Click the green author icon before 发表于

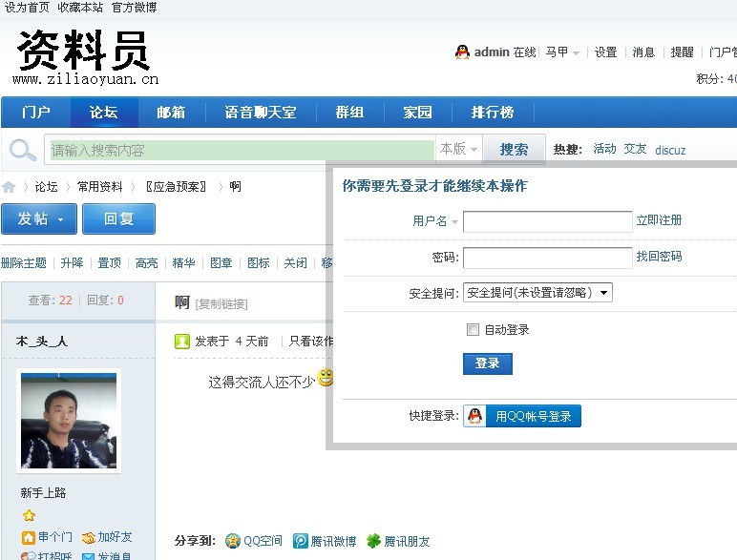tap(182, 342)
